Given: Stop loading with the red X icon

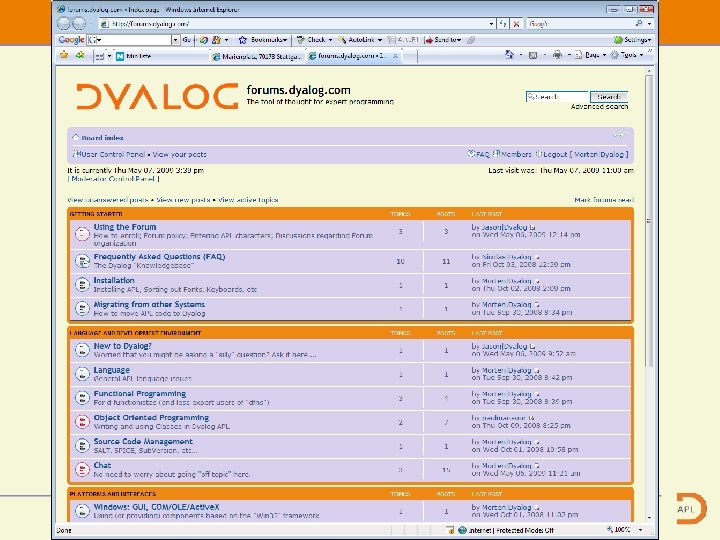Looking at the screenshot, I should pos(516,24).
